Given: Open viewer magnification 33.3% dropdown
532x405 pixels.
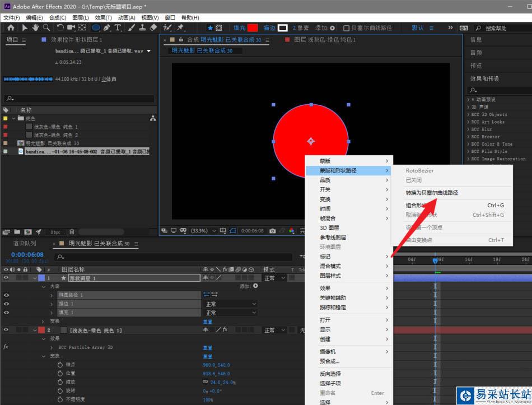Looking at the screenshot, I should click(x=203, y=231).
